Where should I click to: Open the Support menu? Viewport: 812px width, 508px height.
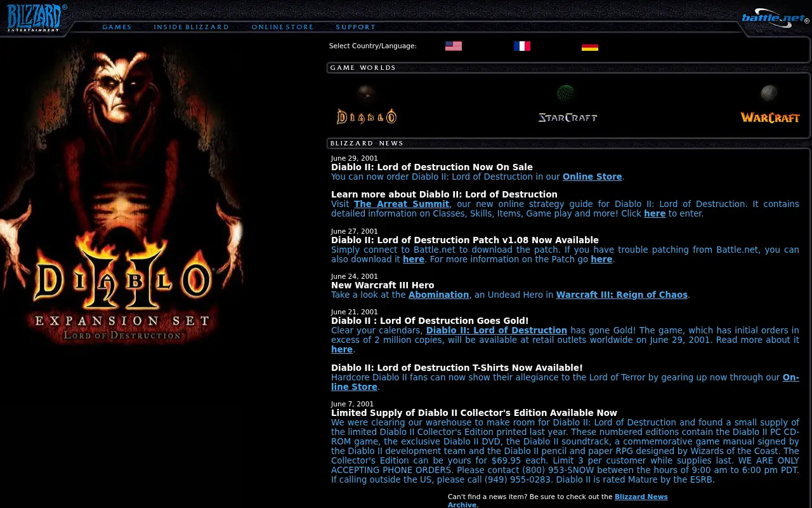355,27
